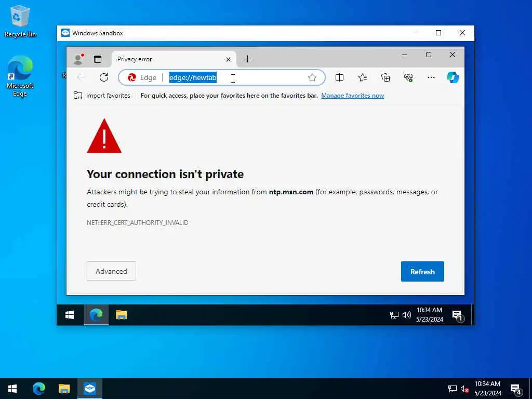Open sandbox notification center icon
This screenshot has height=399, width=532.
457,315
